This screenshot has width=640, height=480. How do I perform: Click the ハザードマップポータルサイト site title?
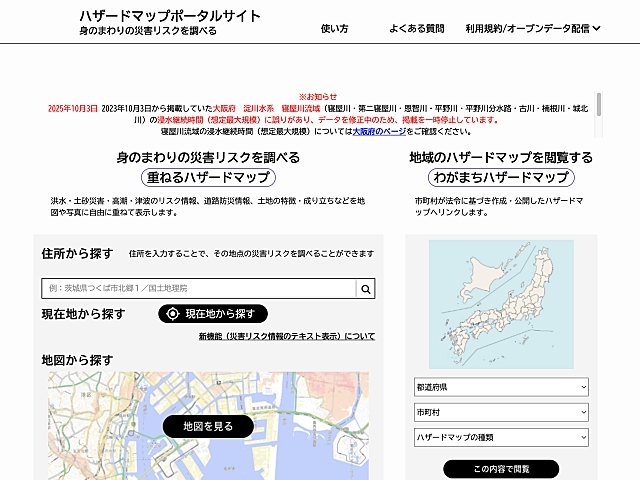(x=170, y=16)
